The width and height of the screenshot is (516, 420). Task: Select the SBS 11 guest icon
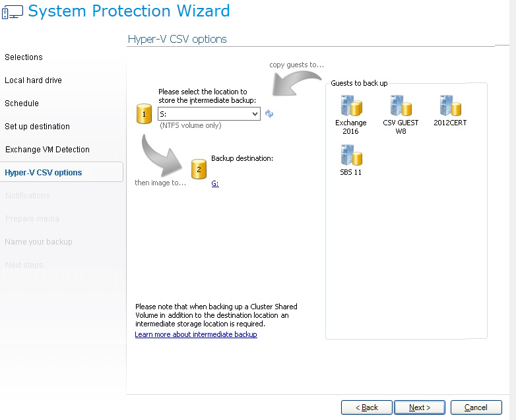pyautogui.click(x=350, y=156)
